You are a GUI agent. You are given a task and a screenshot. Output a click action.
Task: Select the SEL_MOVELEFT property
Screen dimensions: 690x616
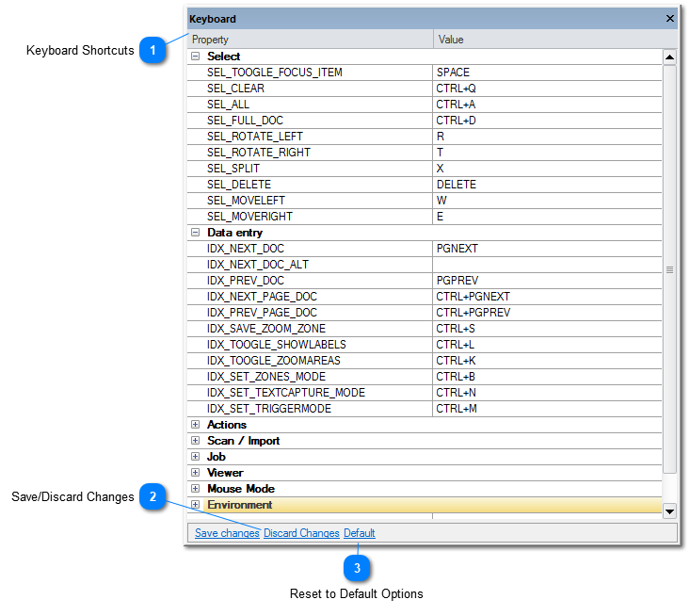(x=310, y=201)
